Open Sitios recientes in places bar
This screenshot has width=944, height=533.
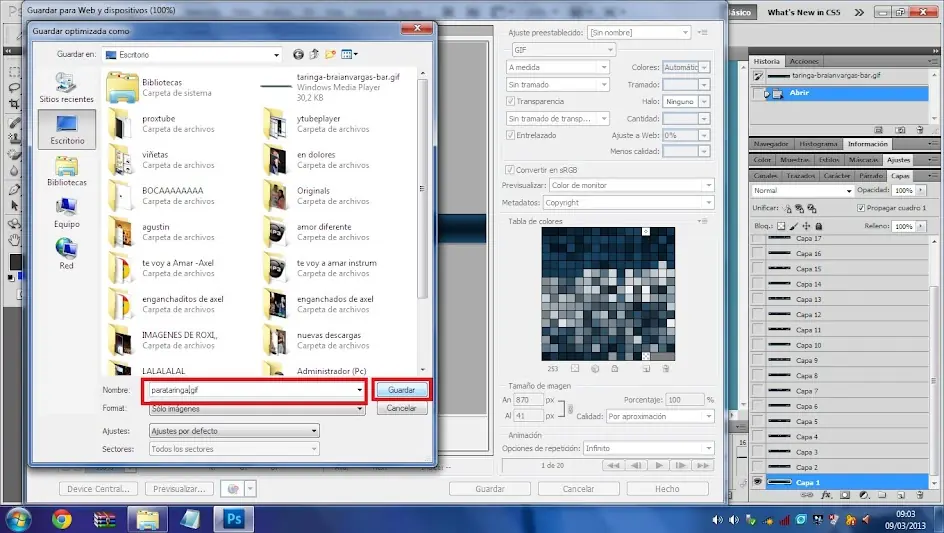tap(66, 87)
